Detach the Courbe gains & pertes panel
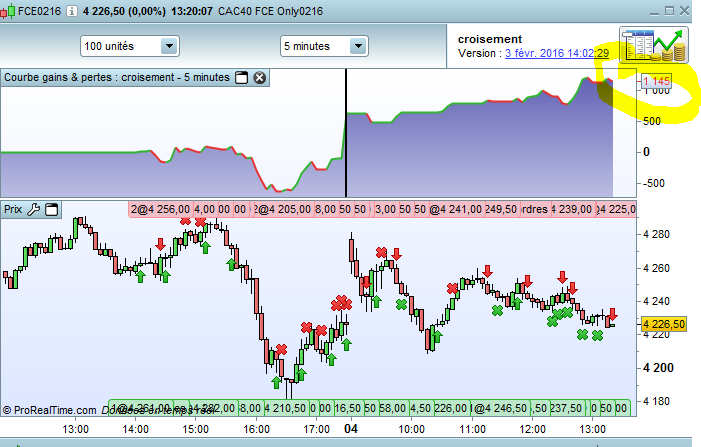This screenshot has width=701, height=447. click(x=241, y=78)
